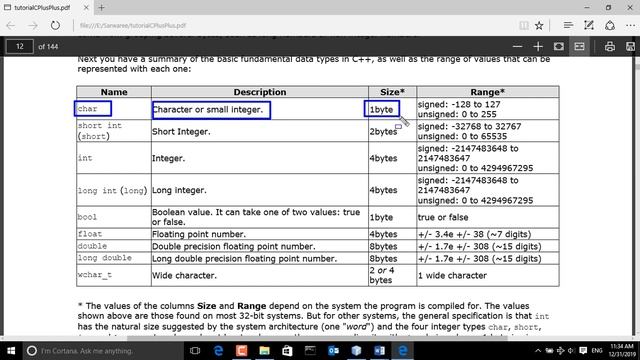Open Windows Start menu

click(11, 351)
